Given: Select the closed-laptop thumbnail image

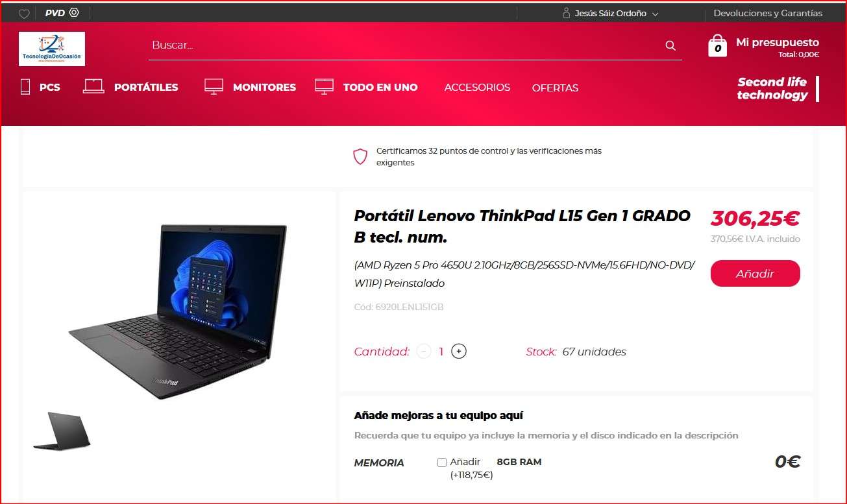Looking at the screenshot, I should tap(62, 431).
